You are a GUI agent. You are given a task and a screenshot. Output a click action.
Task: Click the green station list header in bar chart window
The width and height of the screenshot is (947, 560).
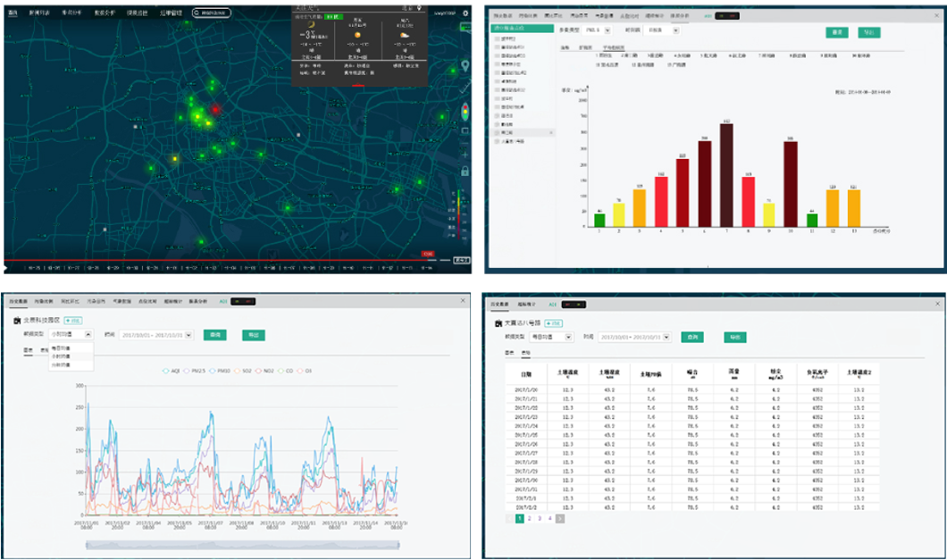(523, 28)
